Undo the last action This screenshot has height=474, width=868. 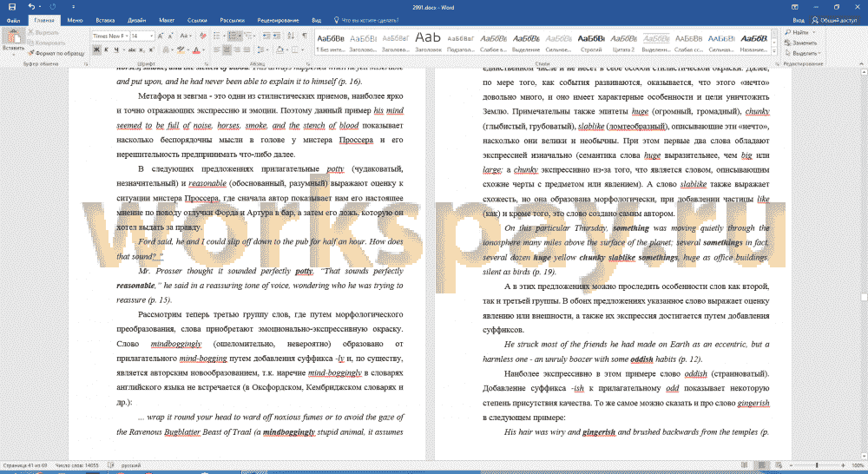tap(32, 7)
